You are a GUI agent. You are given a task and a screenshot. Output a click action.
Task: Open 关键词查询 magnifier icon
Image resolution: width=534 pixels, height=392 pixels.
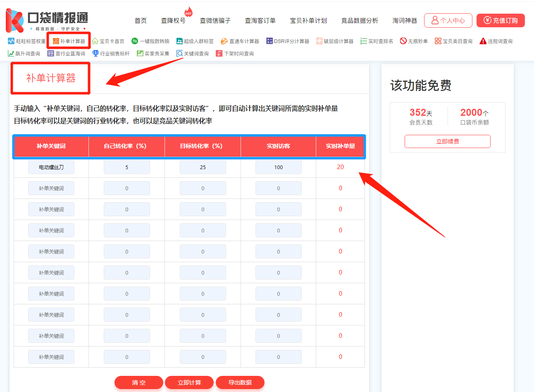pos(179,53)
